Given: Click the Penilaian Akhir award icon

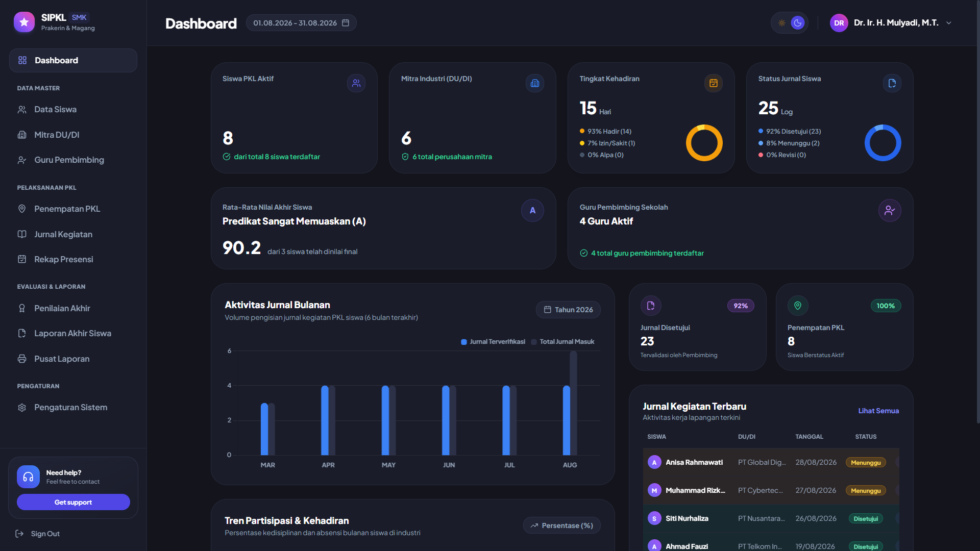Looking at the screenshot, I should click(x=22, y=308).
